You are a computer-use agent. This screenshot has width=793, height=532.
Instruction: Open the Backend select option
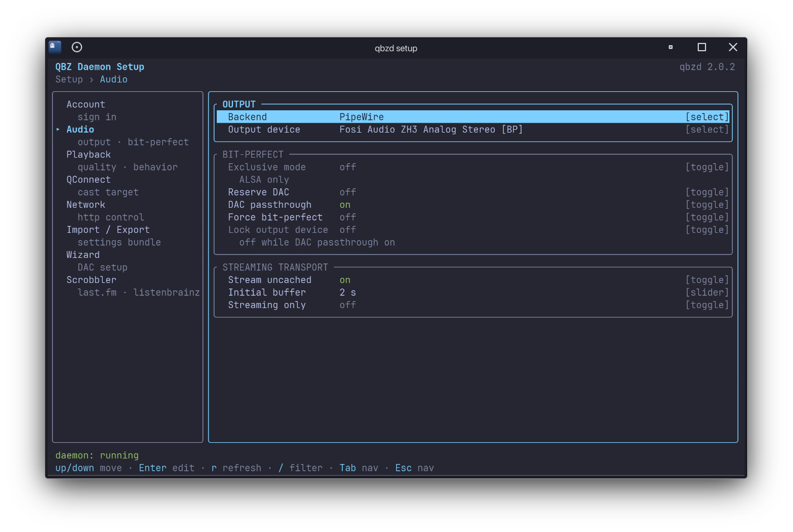pyautogui.click(x=707, y=117)
